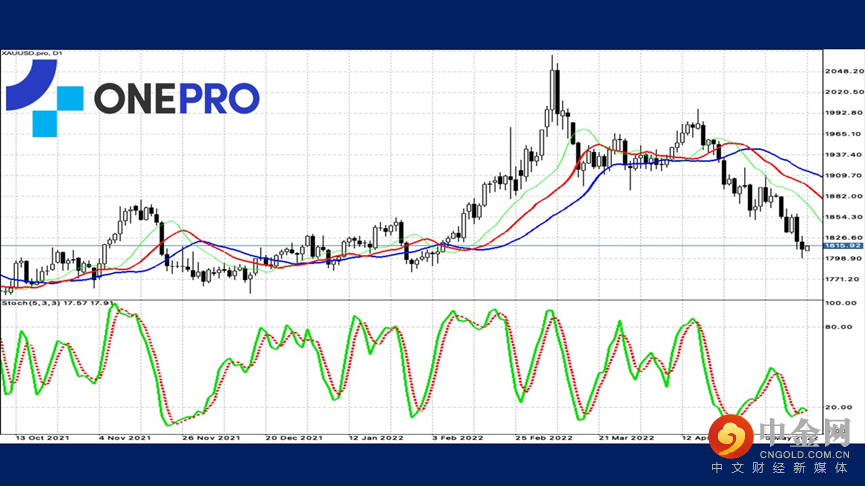865x486 pixels.
Task: Click the stochastic 80.00 level label
Action: (839, 327)
